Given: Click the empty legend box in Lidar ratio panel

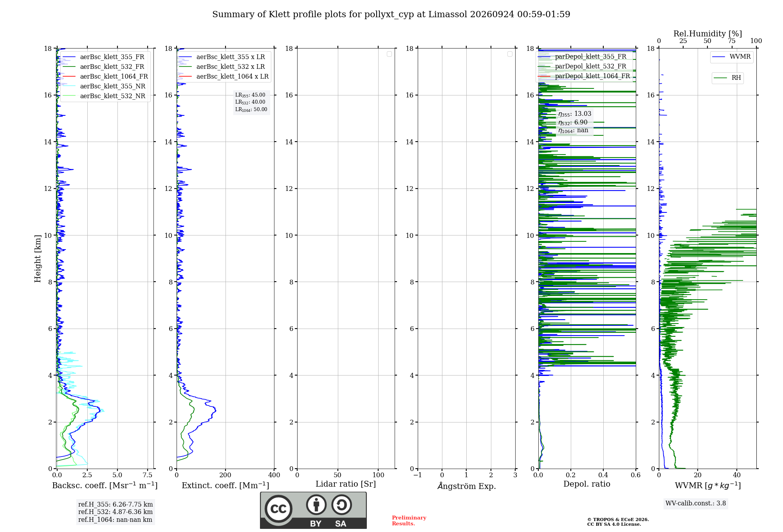Looking at the screenshot, I should [x=389, y=54].
